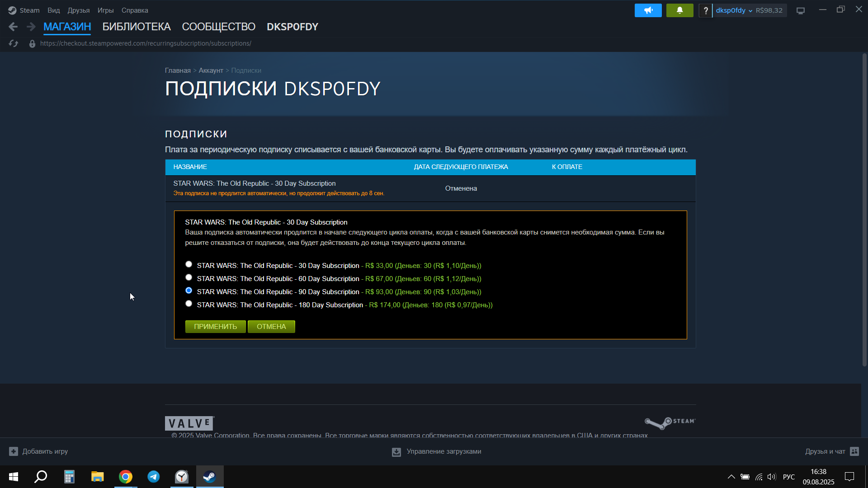Follow the Главная breadcrumb link
Screen dimensions: 868x488
pyautogui.click(x=178, y=70)
